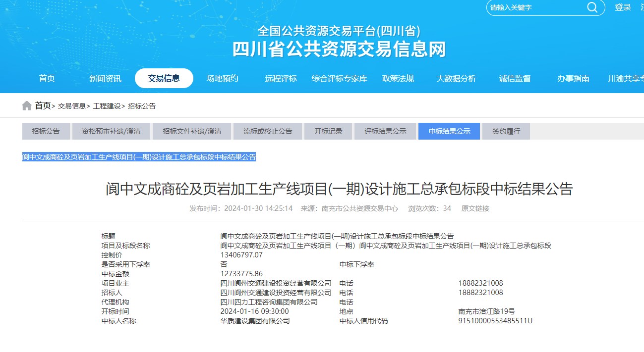Select 交易信息 navigation item
644x352 pixels.
(x=164, y=78)
